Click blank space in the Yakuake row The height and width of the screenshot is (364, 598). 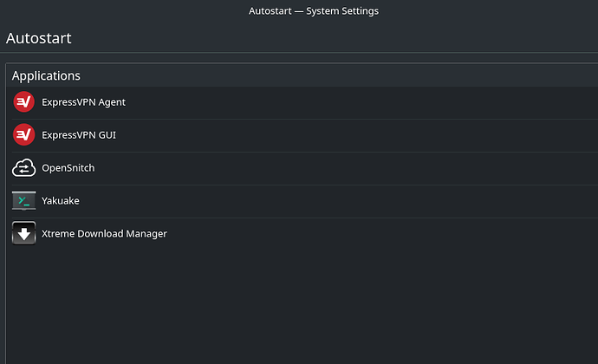(x=343, y=201)
